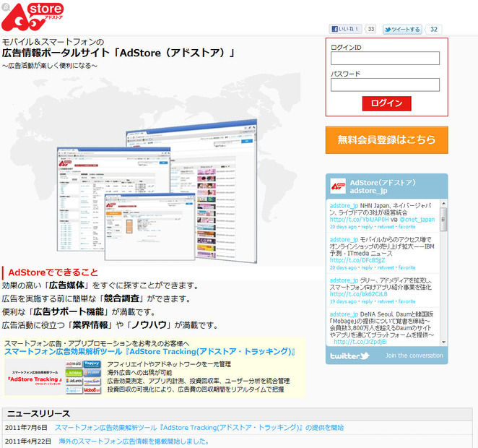Viewport: 478px width, 448px height.
Task: Click retweet on the グリー tweet
Action: pos(386,301)
